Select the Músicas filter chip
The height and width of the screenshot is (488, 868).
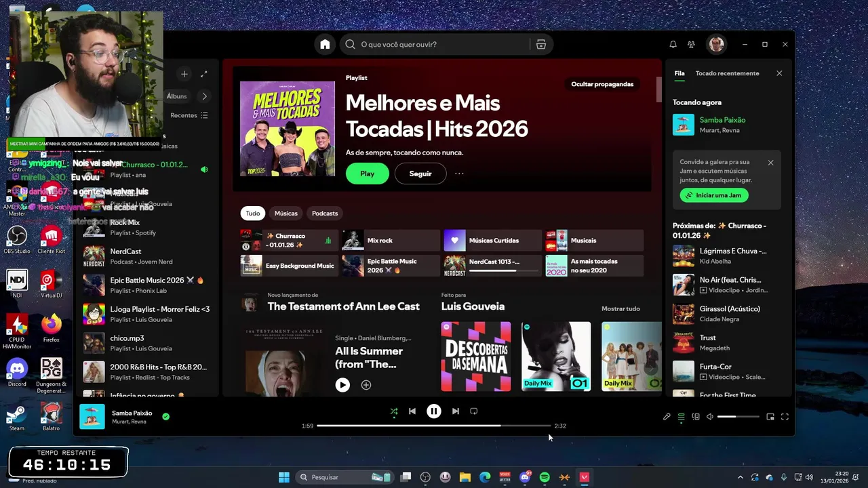point(286,213)
